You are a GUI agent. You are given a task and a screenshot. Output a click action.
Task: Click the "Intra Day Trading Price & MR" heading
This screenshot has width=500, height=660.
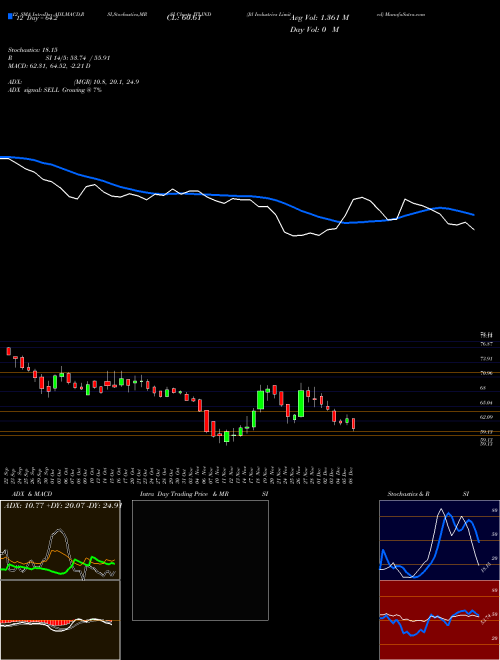click(185, 494)
